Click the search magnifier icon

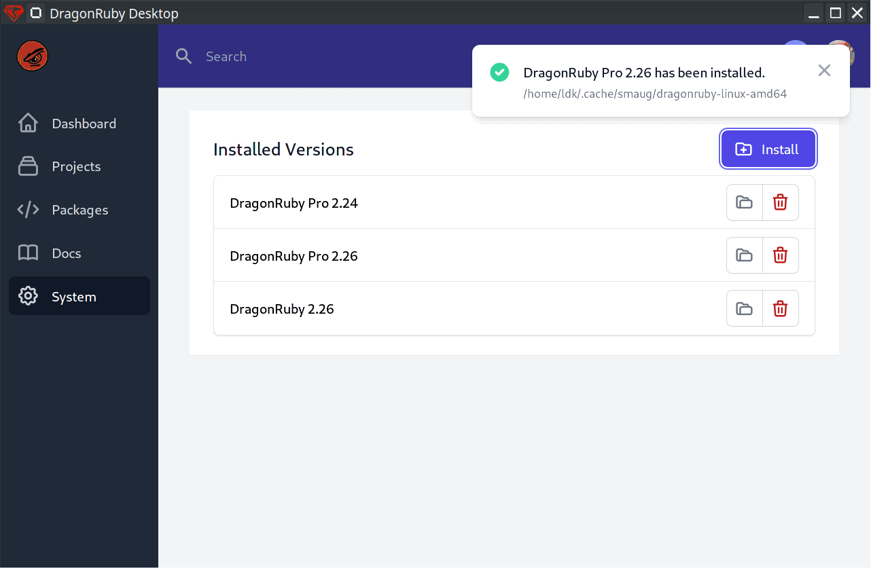183,56
